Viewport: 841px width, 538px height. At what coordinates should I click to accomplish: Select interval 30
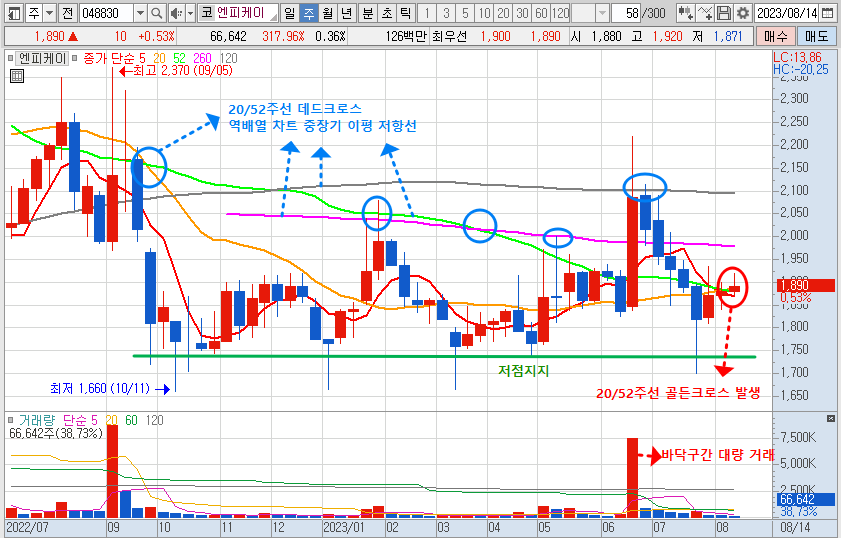(x=522, y=13)
